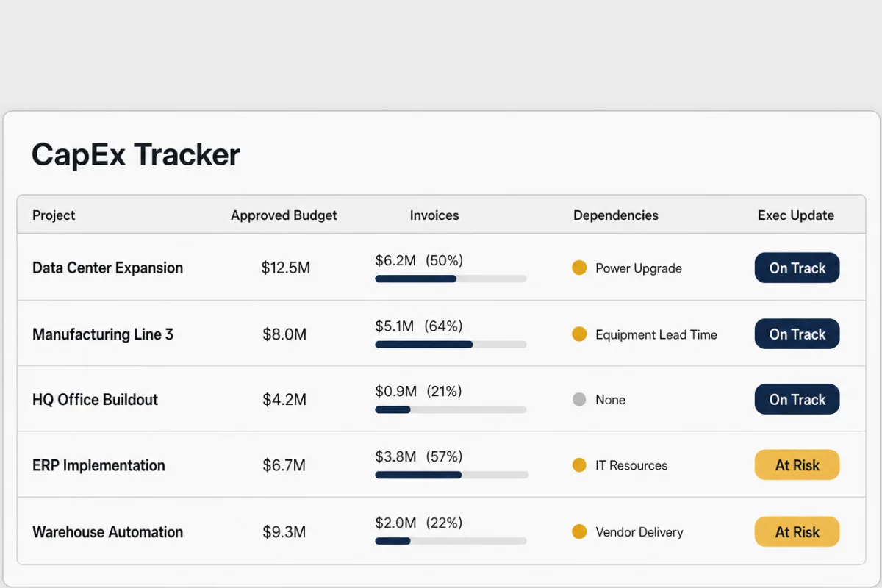This screenshot has width=882, height=588.
Task: Click the $12.5M budget cell
Action: [285, 268]
